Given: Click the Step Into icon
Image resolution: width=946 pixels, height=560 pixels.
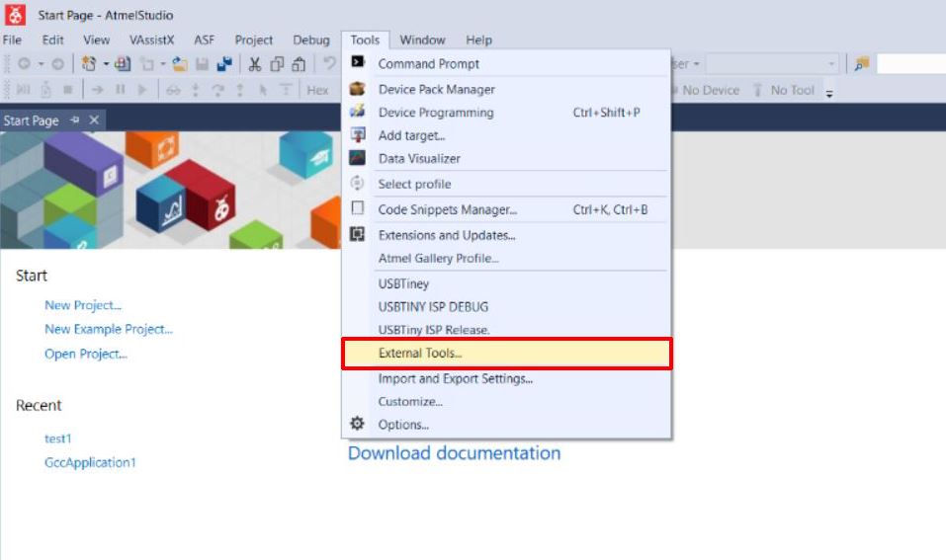Looking at the screenshot, I should pos(196,90).
